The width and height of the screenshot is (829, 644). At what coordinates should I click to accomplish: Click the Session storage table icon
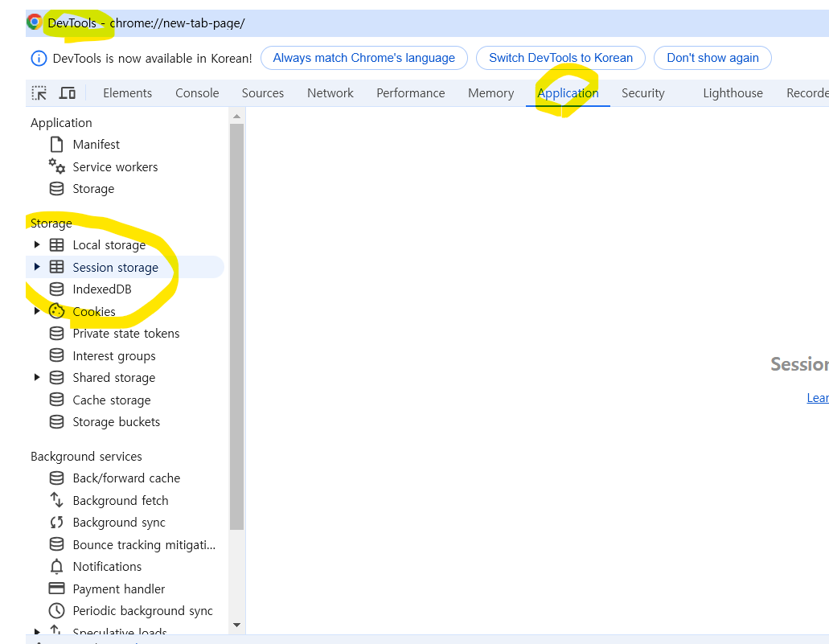point(56,267)
